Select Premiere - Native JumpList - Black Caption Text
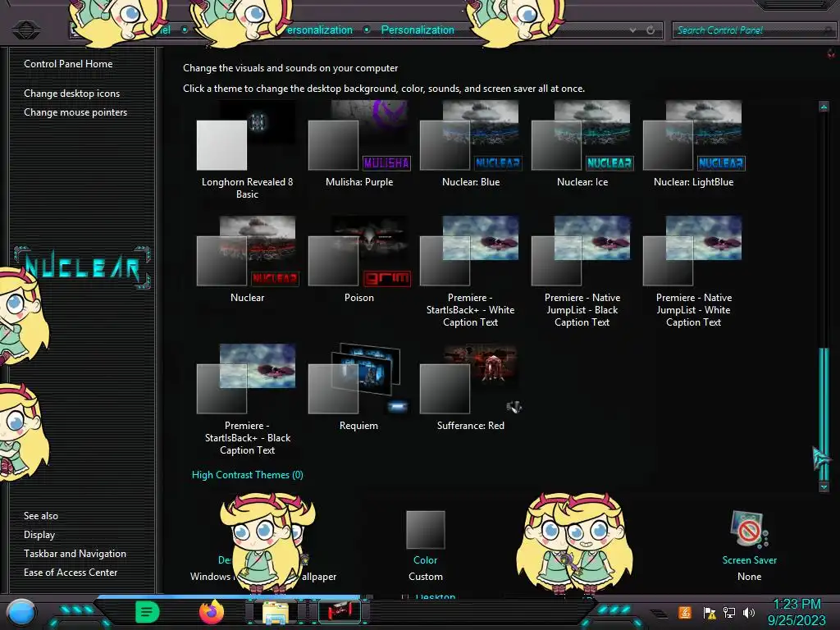The width and height of the screenshot is (840, 630). click(582, 272)
